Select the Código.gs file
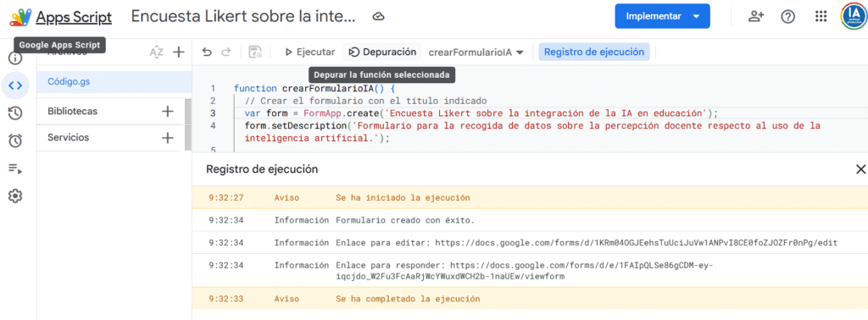Screen dimensions: 868x320 (114, 82)
